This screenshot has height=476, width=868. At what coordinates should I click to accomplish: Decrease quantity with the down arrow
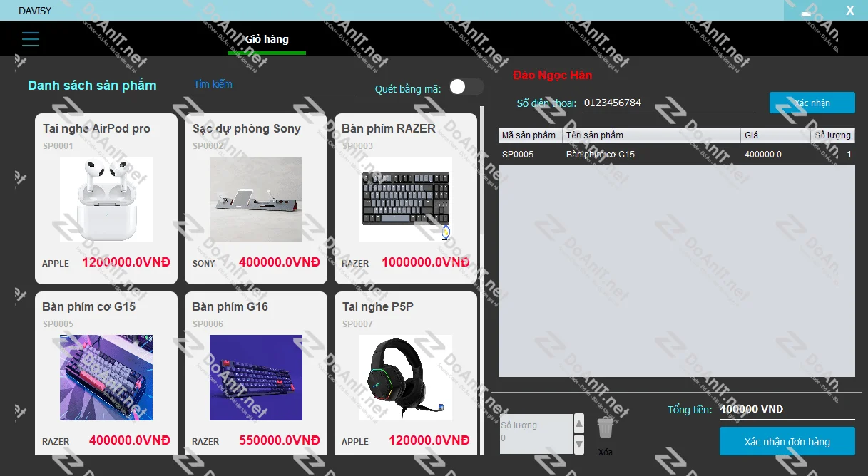coord(579,444)
